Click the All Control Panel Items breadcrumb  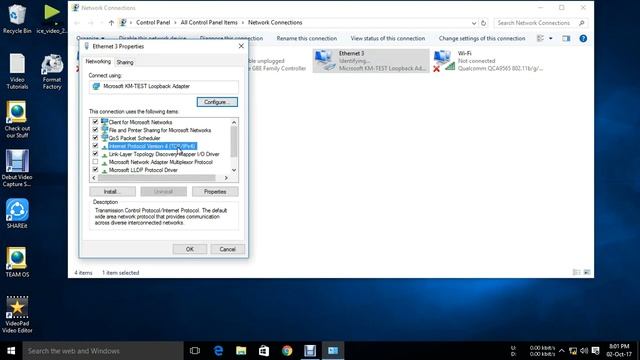pyautogui.click(x=209, y=23)
